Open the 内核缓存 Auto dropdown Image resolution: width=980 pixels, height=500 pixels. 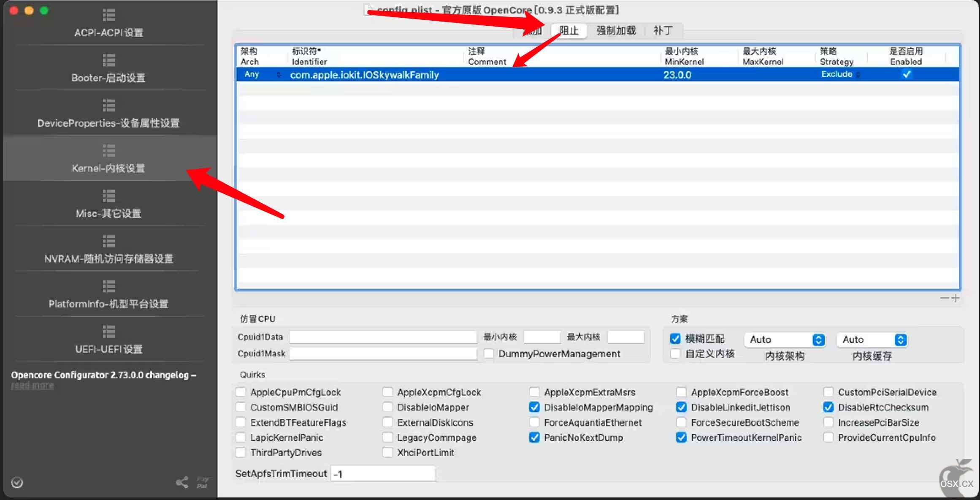(872, 340)
